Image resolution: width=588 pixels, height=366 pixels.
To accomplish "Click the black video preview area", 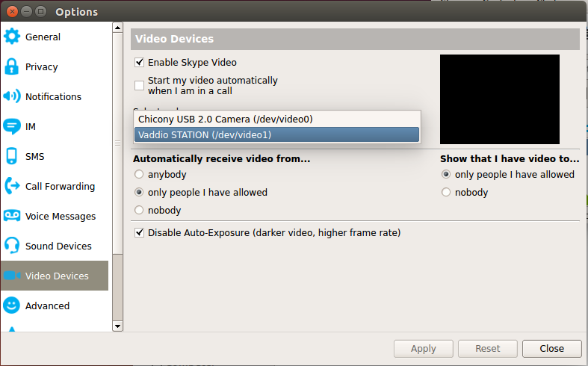I will (500, 99).
